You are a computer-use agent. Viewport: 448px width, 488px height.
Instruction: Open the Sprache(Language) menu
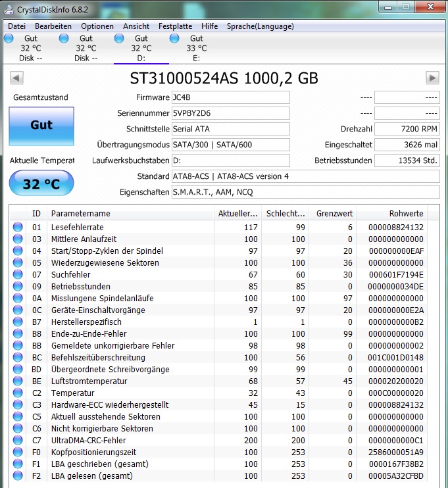[261, 26]
